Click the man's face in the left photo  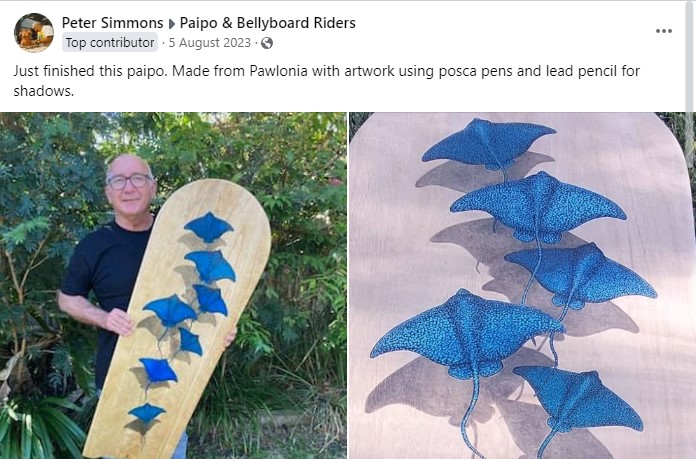[129, 185]
